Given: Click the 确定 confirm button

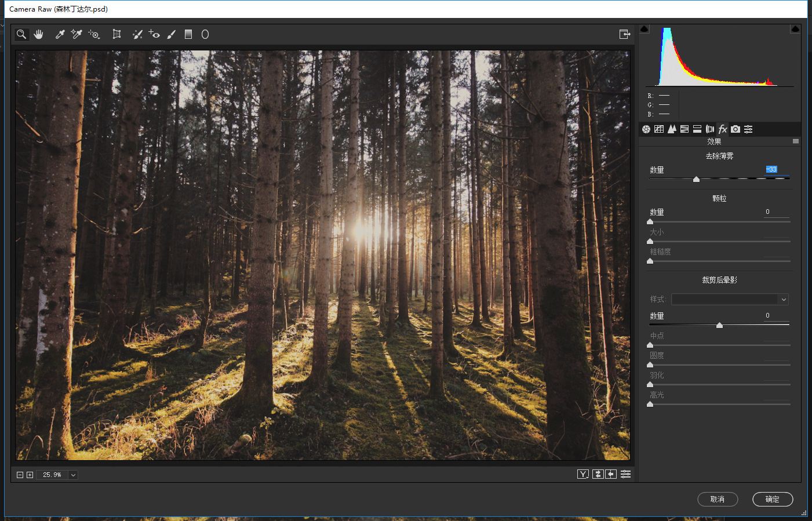Looking at the screenshot, I should [772, 499].
